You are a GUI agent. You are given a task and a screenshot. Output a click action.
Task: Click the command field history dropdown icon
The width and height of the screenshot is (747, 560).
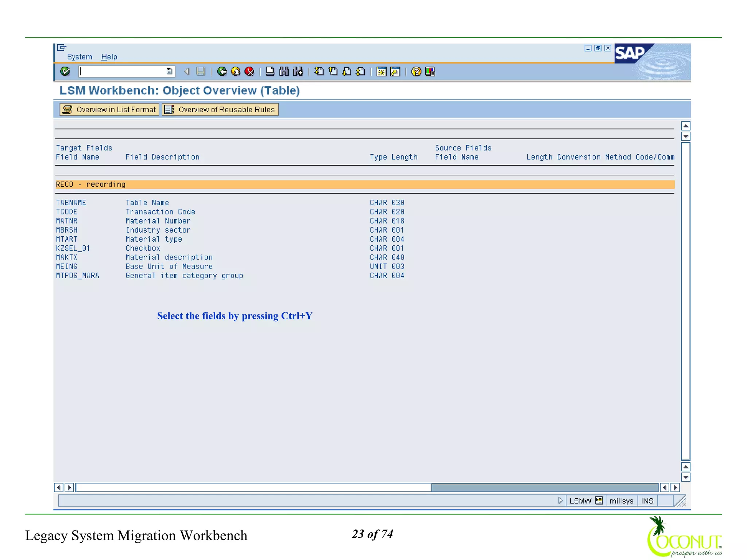click(169, 71)
